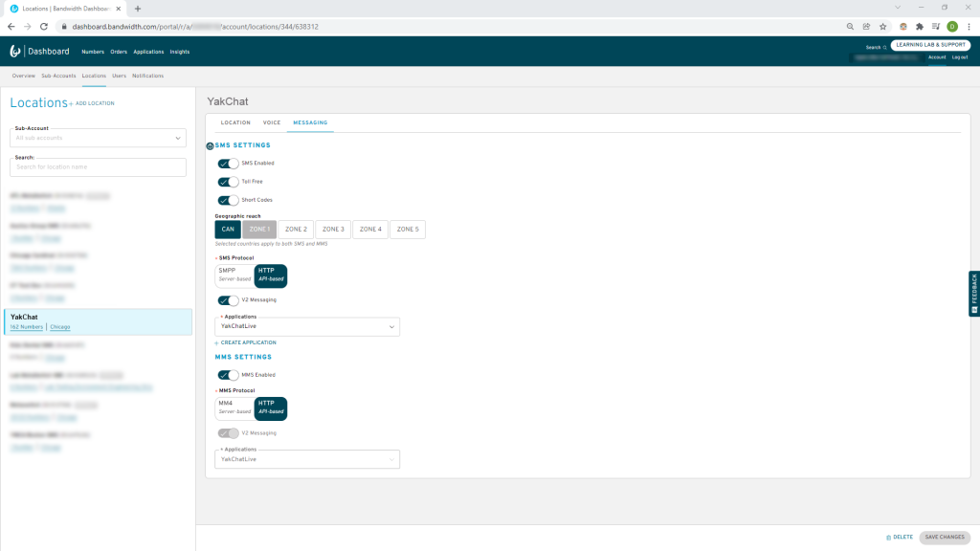Screen dimensions: 980x551
Task: Toggle MMS V2 Messaging switch
Action: click(228, 433)
